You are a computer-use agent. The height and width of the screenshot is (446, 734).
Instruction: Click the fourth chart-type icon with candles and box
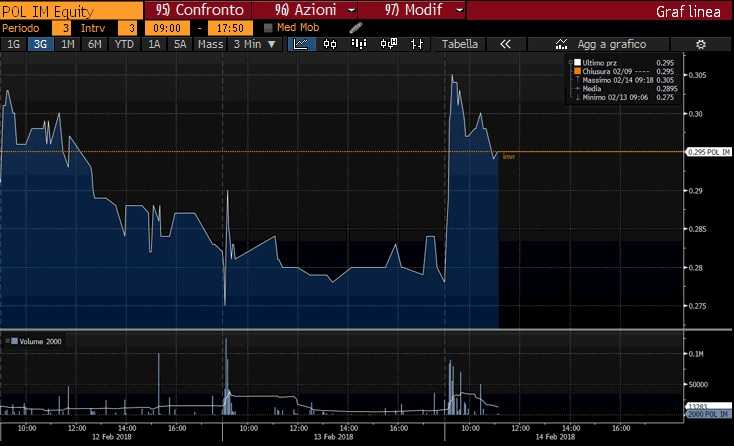[388, 45]
